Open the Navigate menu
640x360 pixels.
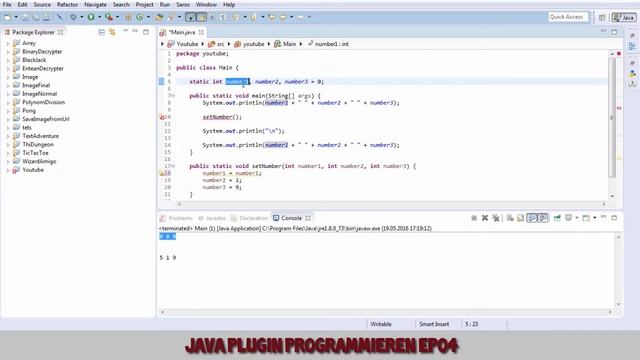click(x=95, y=4)
